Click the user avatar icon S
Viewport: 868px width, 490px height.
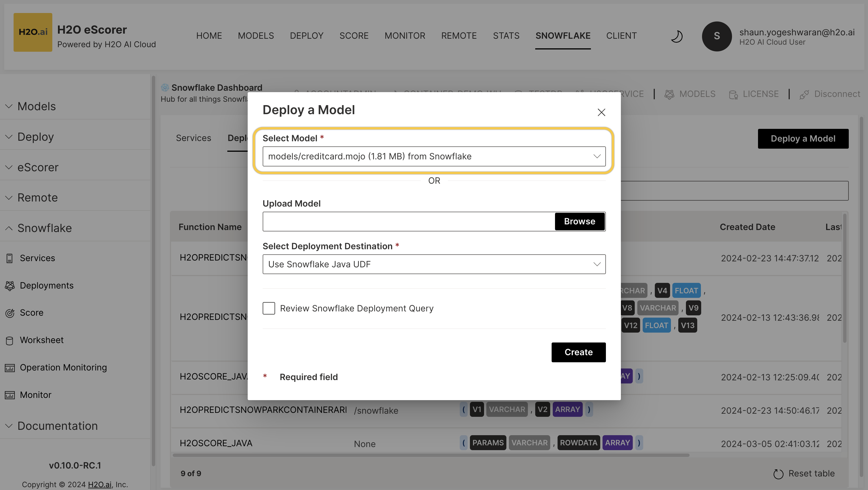716,36
